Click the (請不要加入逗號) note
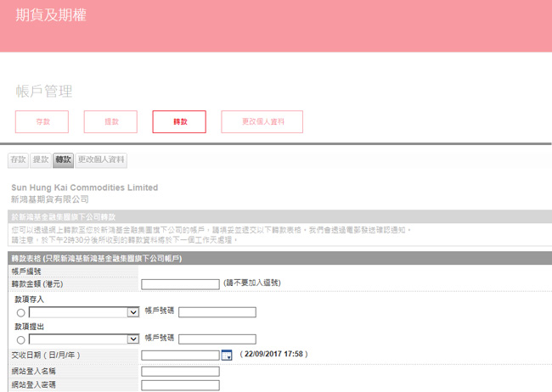Viewport: 552px width, 392px height. 252,283
